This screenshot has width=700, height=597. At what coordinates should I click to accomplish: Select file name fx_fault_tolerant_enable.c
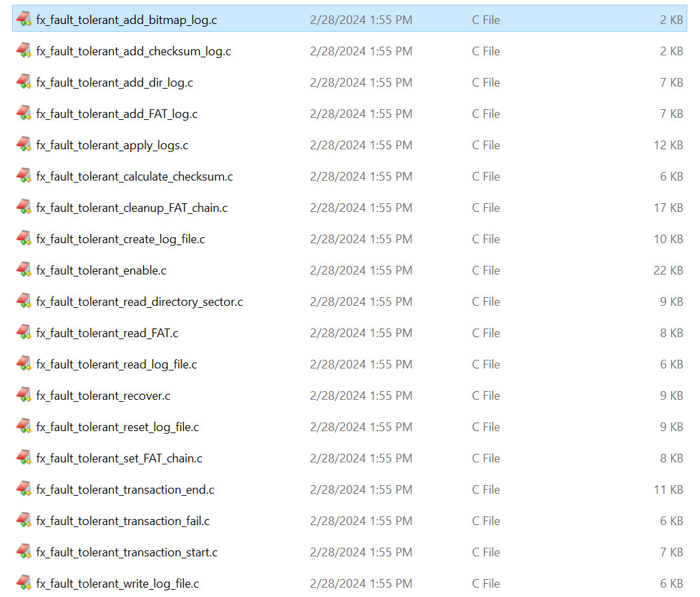point(101,271)
